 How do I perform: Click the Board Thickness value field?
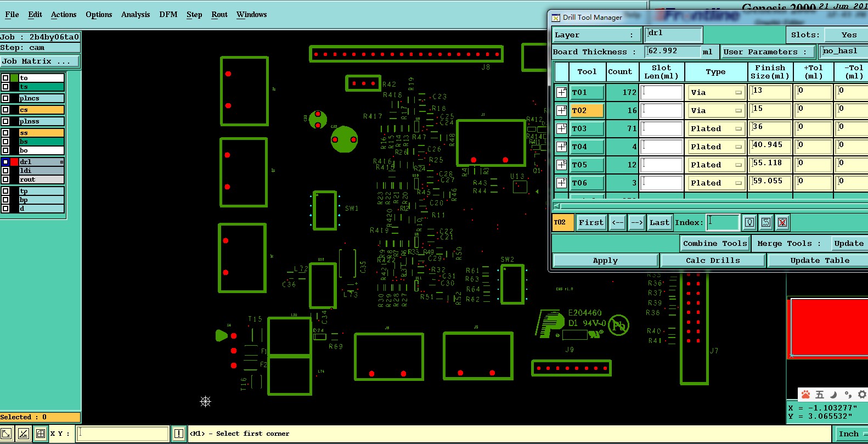click(673, 52)
